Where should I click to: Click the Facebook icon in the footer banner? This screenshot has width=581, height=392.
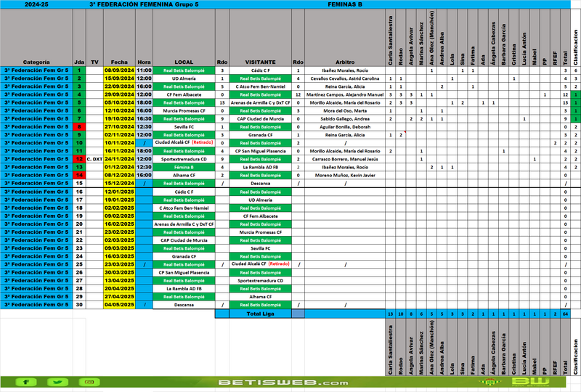[25, 382]
